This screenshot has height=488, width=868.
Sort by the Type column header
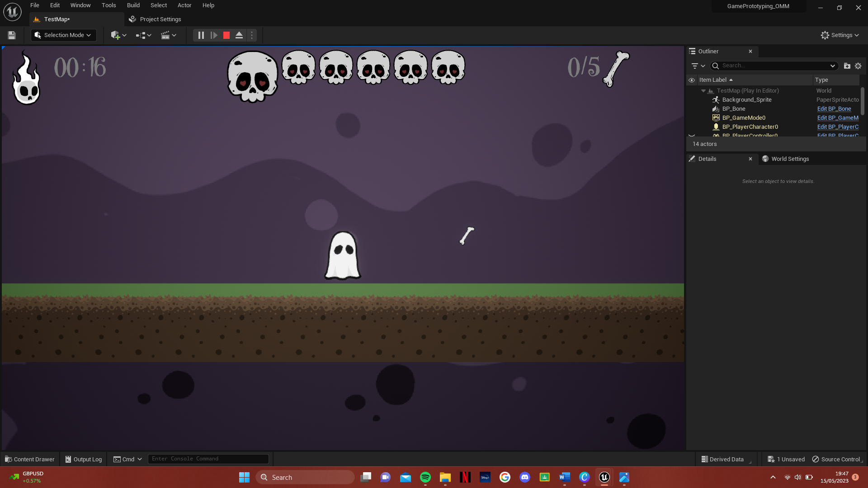(836, 80)
